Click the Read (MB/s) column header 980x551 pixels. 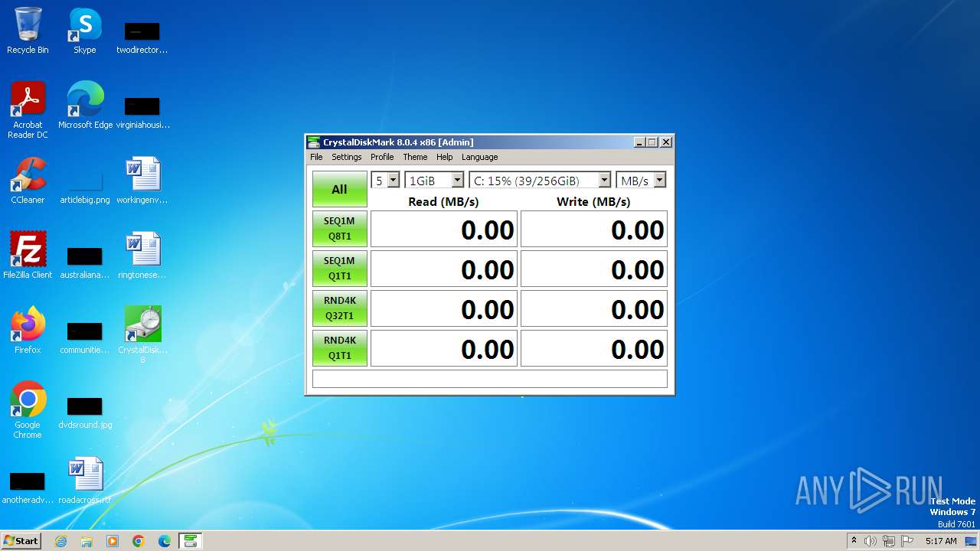444,201
